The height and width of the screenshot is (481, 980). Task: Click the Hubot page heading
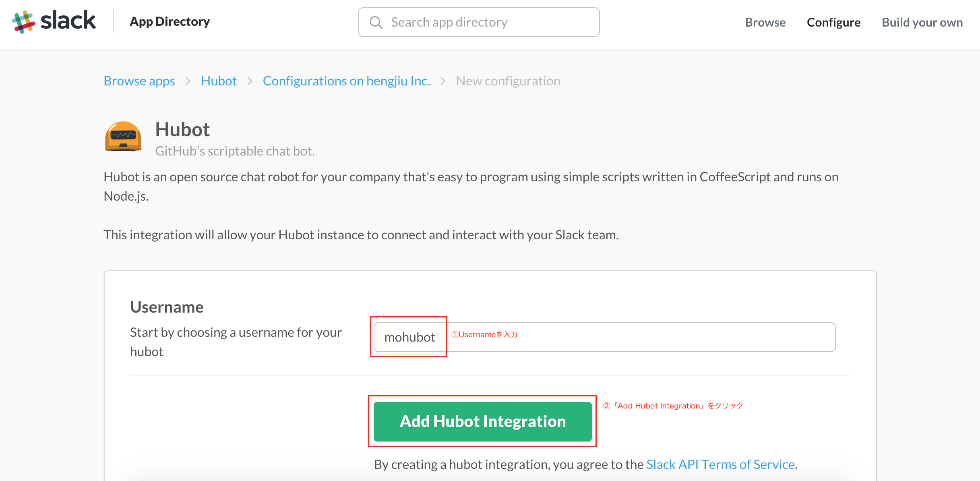[x=182, y=129]
